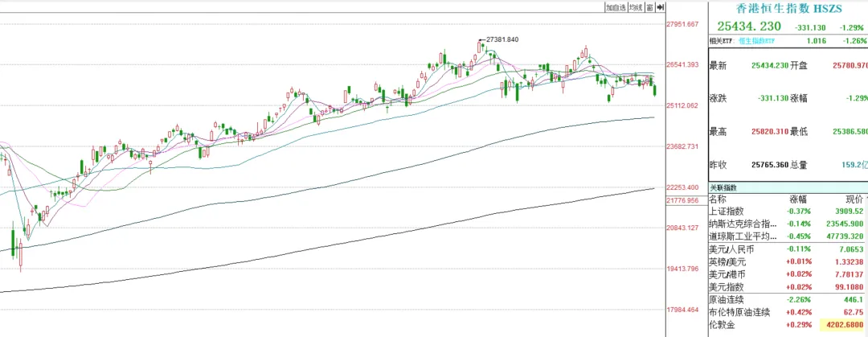This screenshot has height=337, width=868.
Task: Click 布伦特原油连续 Brent crude row
Action: [738, 312]
